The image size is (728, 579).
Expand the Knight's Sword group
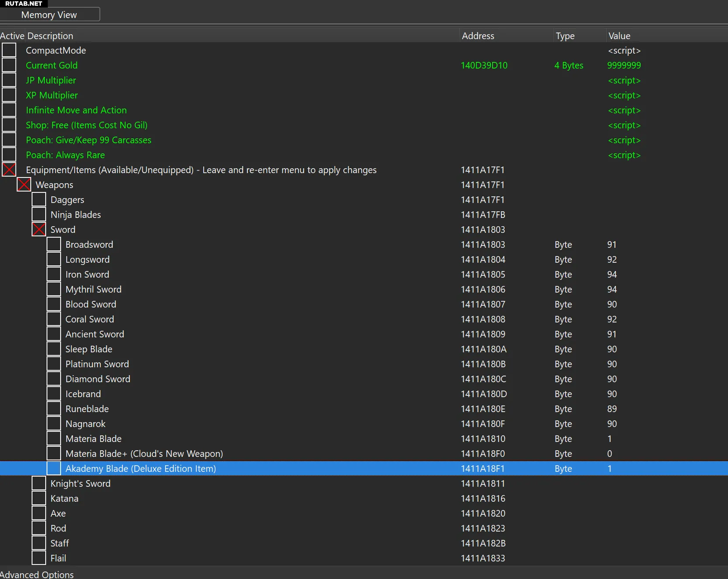pos(39,483)
